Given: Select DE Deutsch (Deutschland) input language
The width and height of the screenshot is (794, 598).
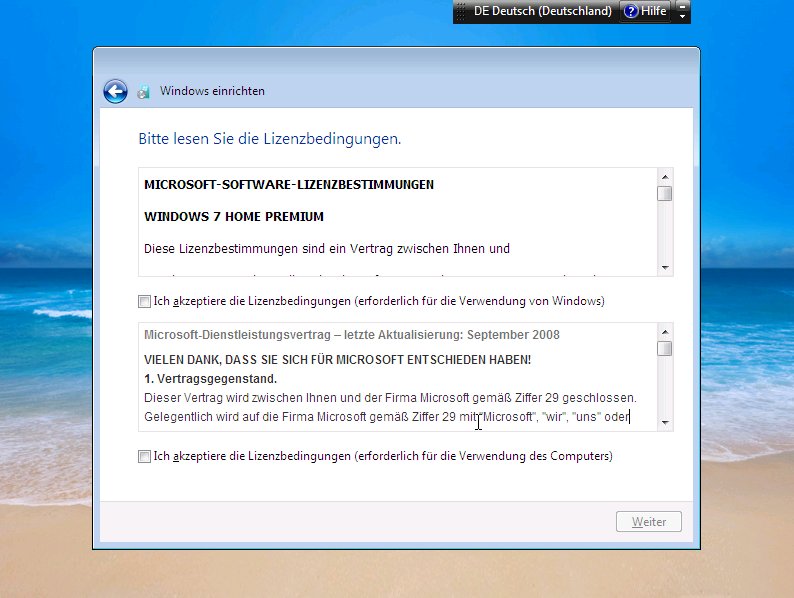Looking at the screenshot, I should (542, 11).
